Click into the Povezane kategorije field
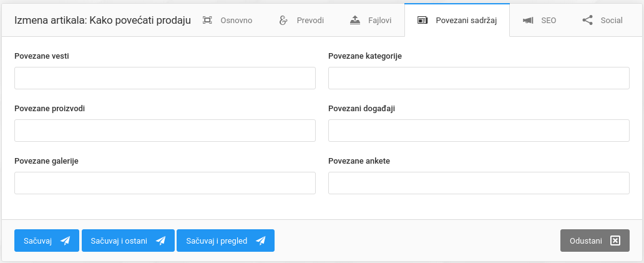The width and height of the screenshot is (644, 263). 479,78
